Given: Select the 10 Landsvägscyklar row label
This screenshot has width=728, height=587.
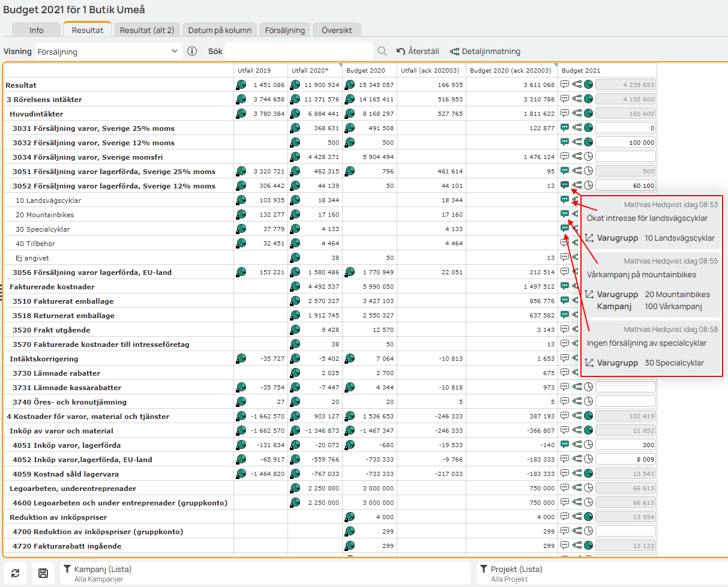Looking at the screenshot, I should click(x=49, y=200).
